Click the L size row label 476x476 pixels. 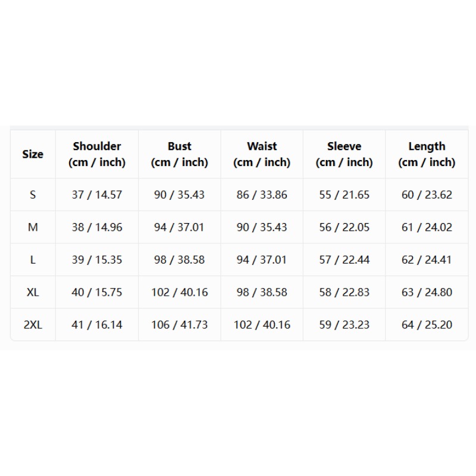33,259
